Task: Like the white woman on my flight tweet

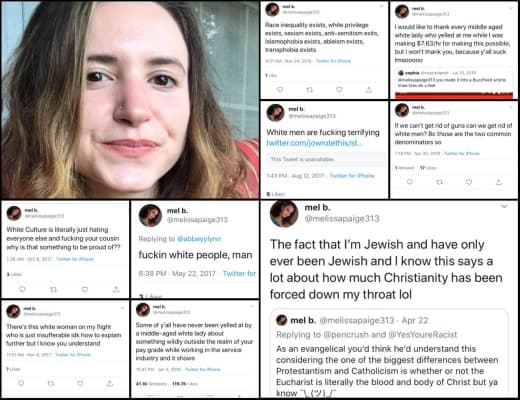Action: 80,383
